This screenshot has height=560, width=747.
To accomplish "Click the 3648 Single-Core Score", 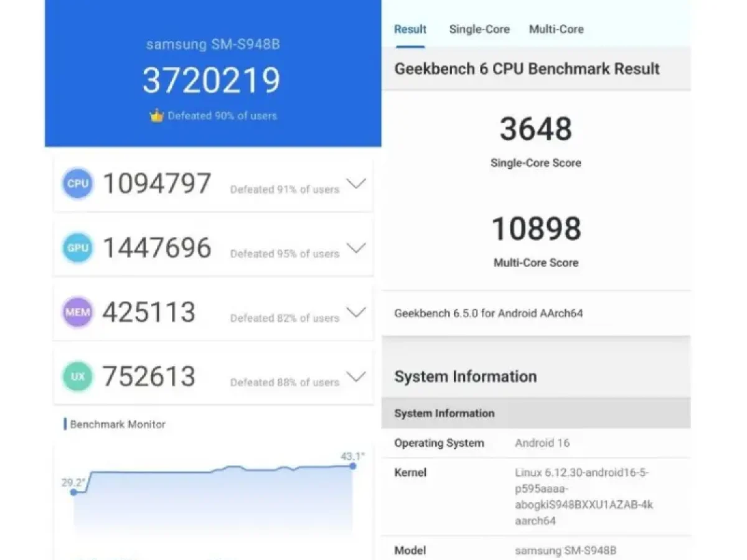I will point(535,129).
